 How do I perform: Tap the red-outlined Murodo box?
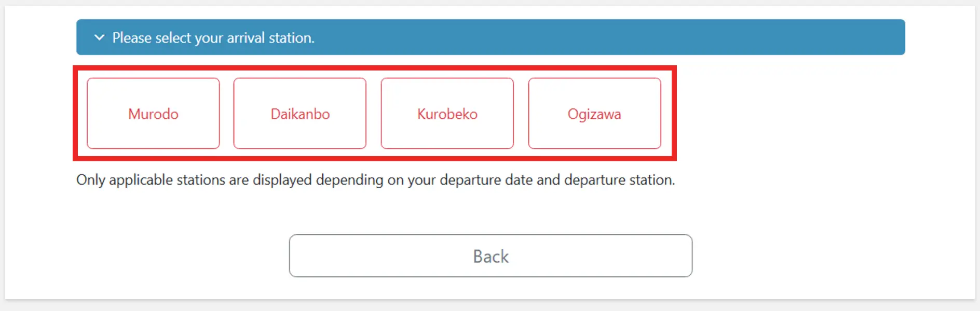153,114
